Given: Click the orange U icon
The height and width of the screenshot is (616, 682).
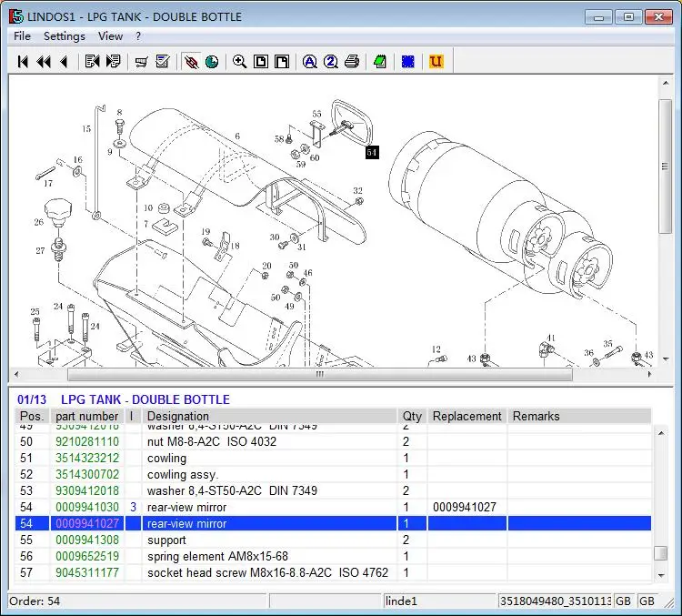Looking at the screenshot, I should coord(436,61).
